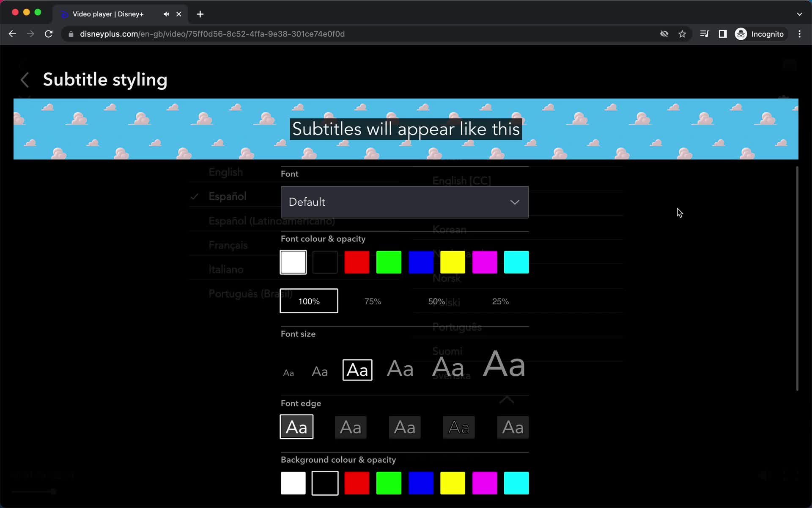Select magenta background colour
The height and width of the screenshot is (508, 812).
pos(485,483)
